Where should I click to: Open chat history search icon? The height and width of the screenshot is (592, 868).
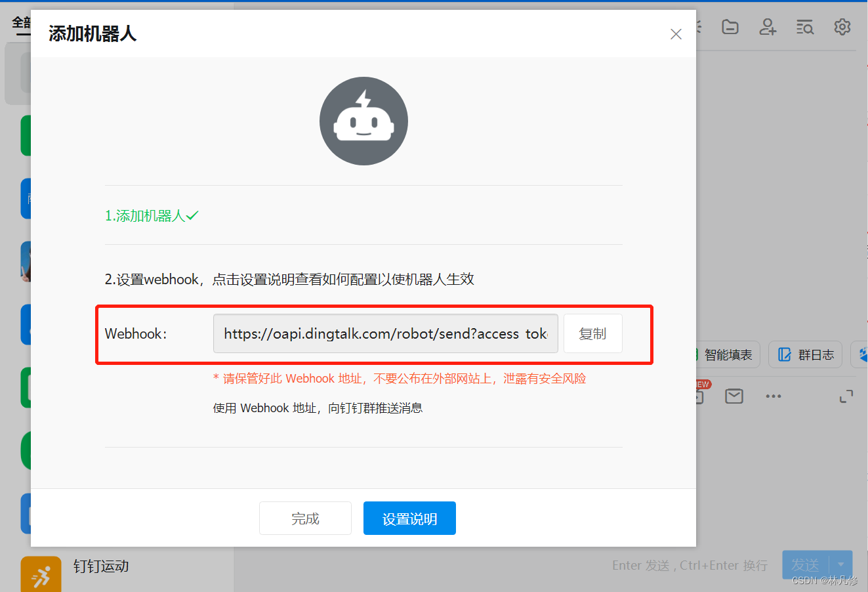(x=805, y=27)
